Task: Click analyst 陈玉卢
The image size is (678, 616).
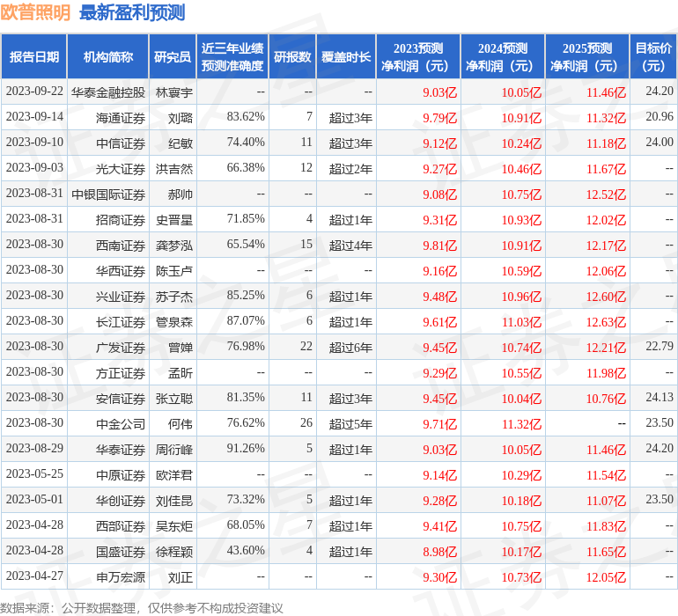Action: point(174,271)
